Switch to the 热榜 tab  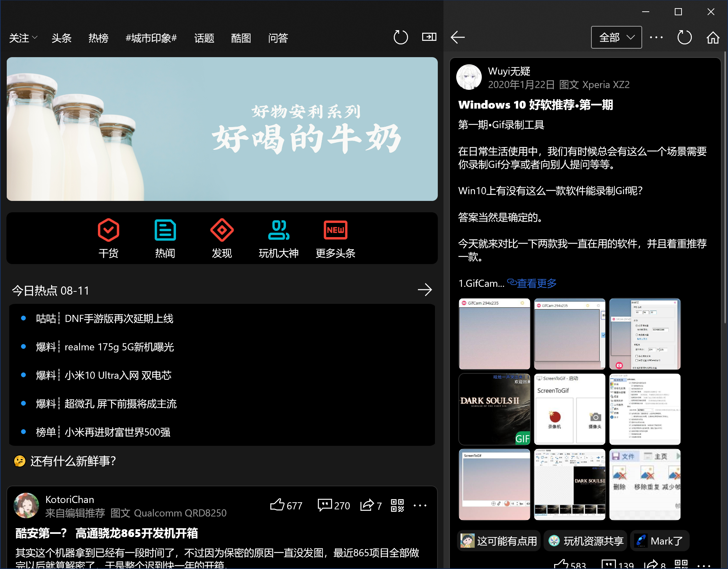click(98, 38)
